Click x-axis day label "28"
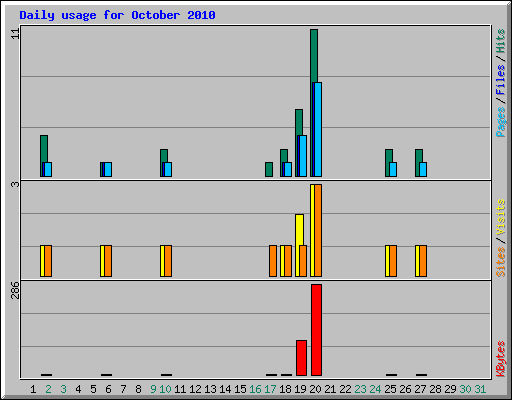The image size is (512, 400). click(x=435, y=389)
